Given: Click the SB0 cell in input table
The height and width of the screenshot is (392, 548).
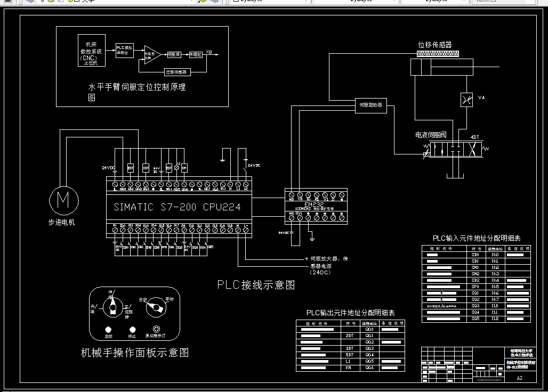Looking at the screenshot, I should coord(476,255).
